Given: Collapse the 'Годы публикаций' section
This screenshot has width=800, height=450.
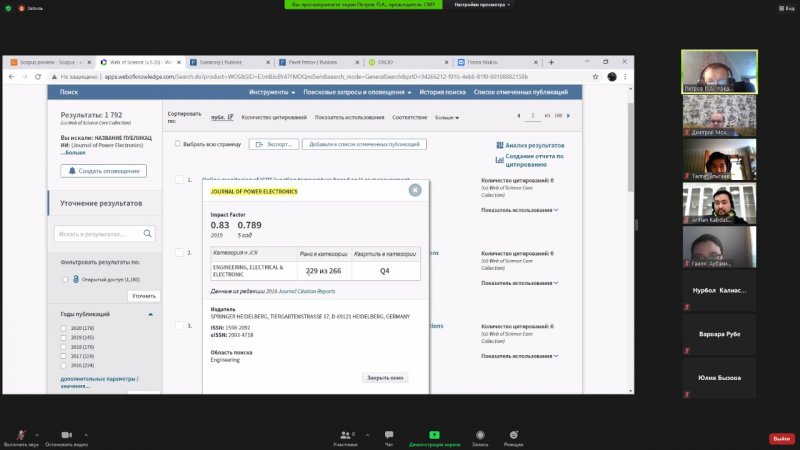Looking at the screenshot, I should 151,314.
